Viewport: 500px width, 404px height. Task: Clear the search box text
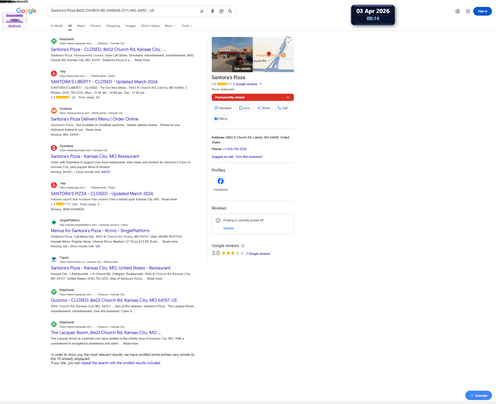point(202,11)
